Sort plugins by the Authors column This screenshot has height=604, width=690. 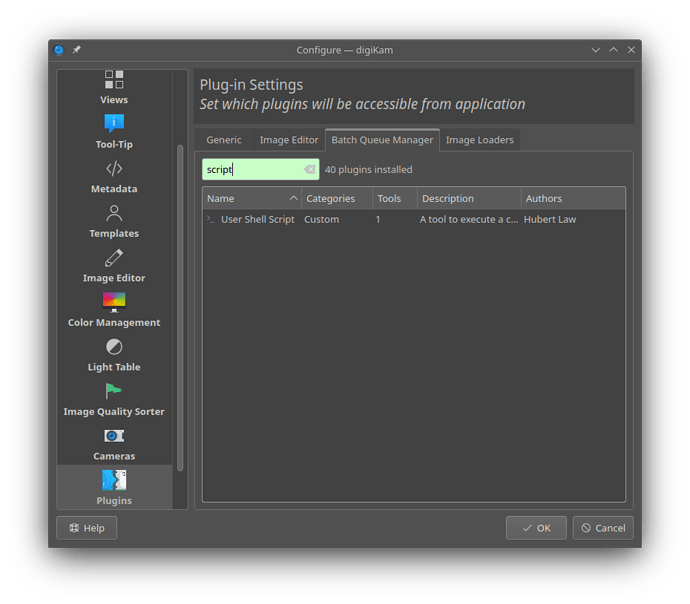(573, 198)
